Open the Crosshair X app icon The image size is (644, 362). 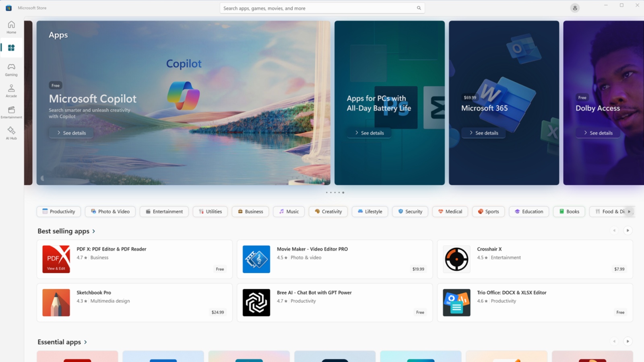tap(456, 259)
